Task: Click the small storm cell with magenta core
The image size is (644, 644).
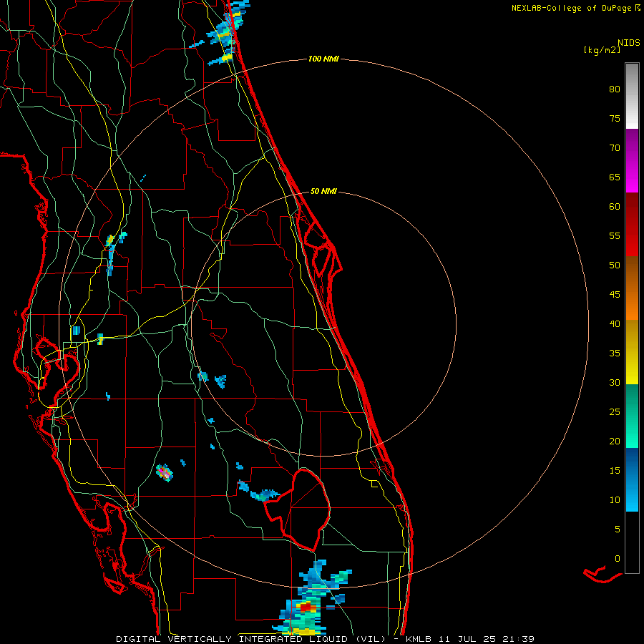Action: (165, 473)
